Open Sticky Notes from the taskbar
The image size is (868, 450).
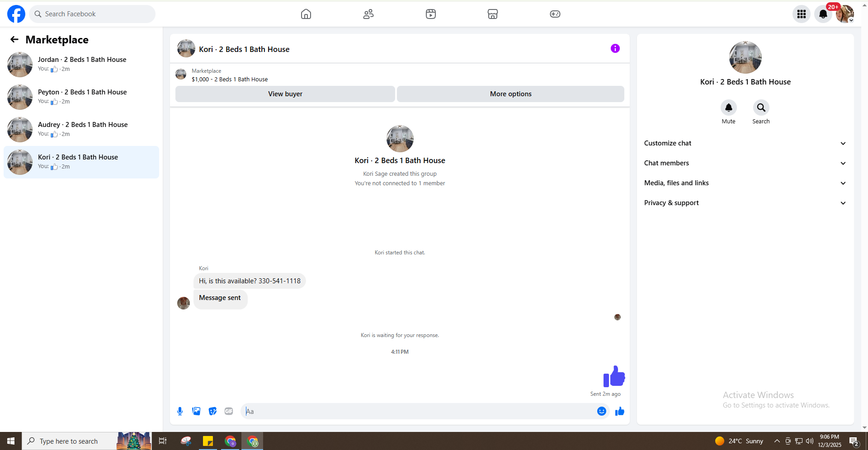[208, 441]
